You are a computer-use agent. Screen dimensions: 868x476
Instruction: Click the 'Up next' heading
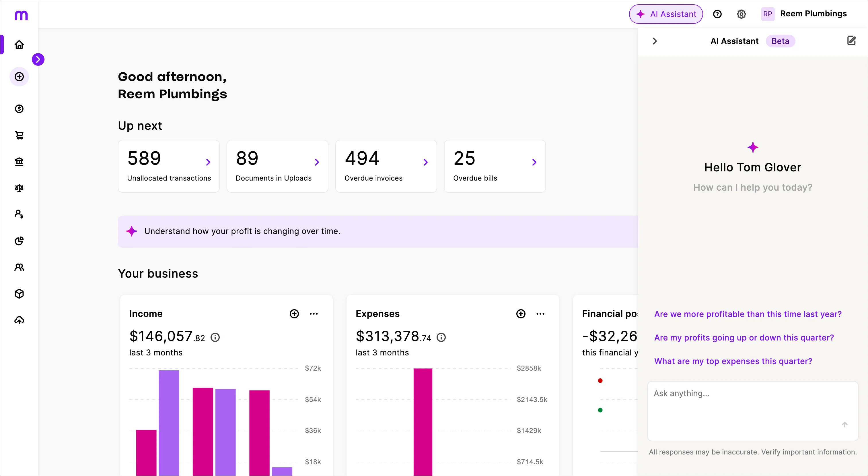[140, 125]
